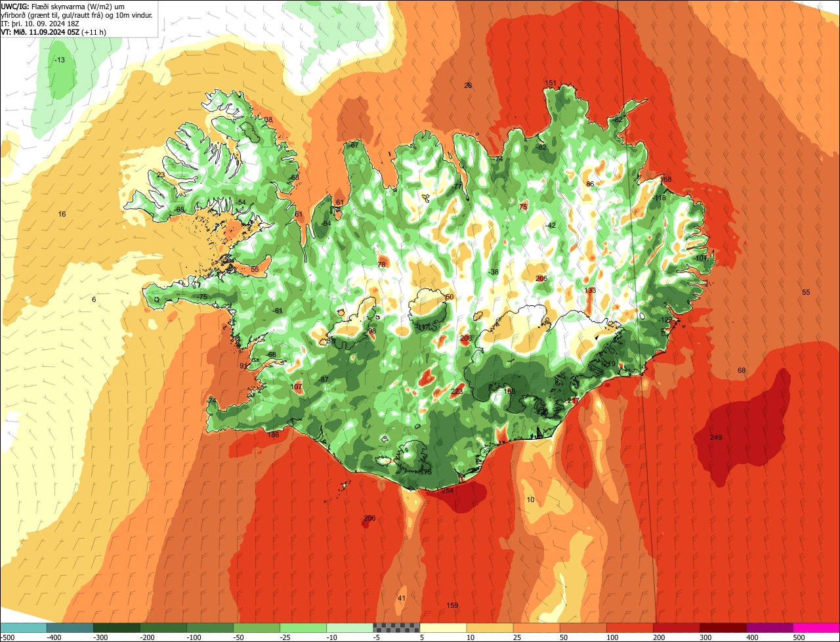Viewport: 840px width, 642px height.
Task: Click the '-42' value in the northeast interior
Action: pyautogui.click(x=550, y=225)
